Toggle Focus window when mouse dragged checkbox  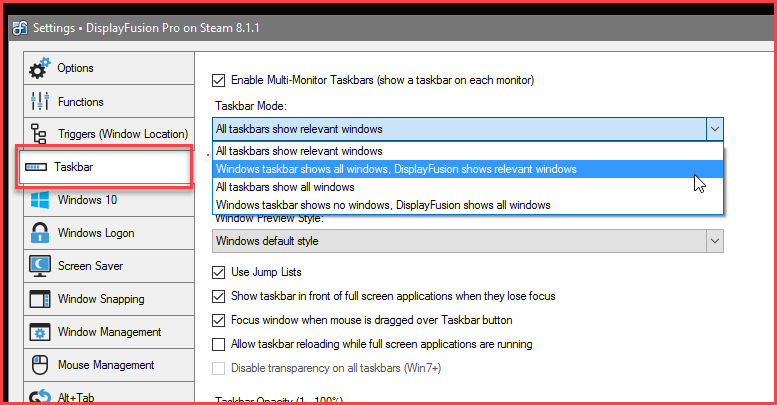[x=219, y=320]
